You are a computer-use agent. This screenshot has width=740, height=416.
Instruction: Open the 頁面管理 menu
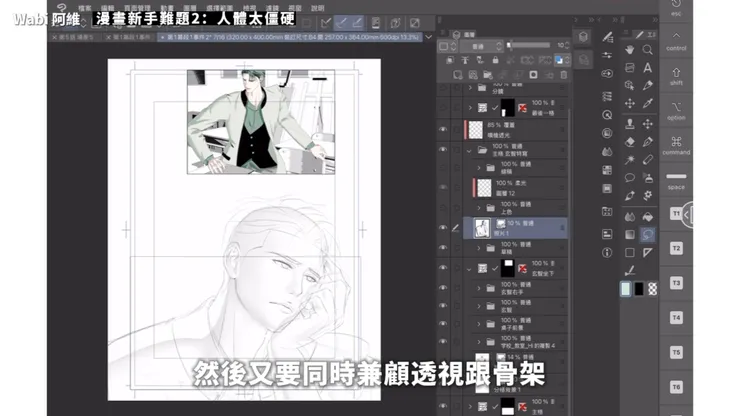[x=137, y=8]
